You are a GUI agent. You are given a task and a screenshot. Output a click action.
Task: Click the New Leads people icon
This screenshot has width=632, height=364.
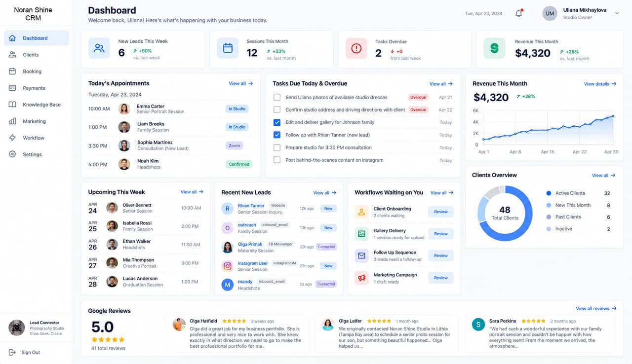point(99,48)
